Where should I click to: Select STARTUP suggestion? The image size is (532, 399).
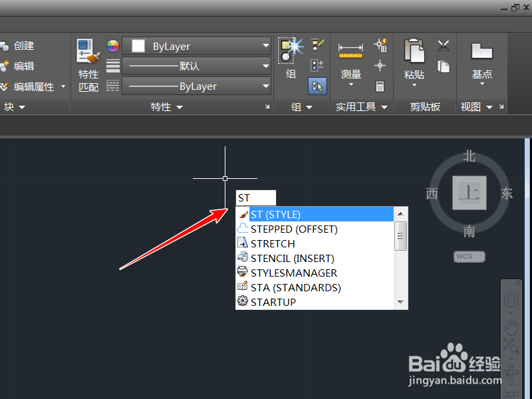(x=315, y=302)
